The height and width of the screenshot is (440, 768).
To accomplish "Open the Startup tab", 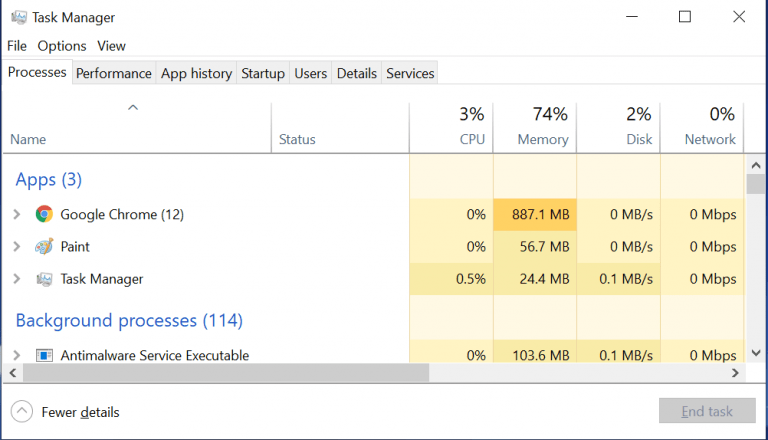I will click(263, 73).
